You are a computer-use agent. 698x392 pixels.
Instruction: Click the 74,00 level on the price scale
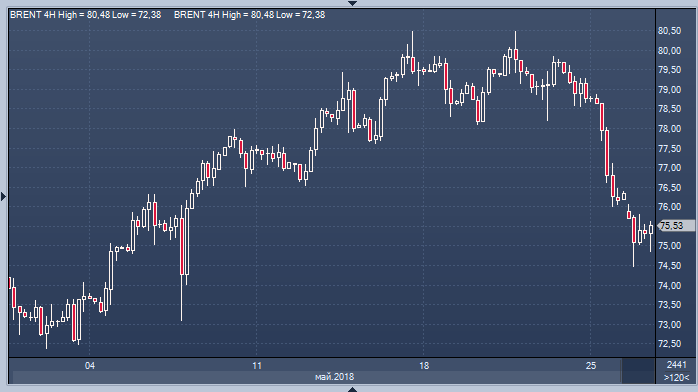pyautogui.click(x=670, y=285)
